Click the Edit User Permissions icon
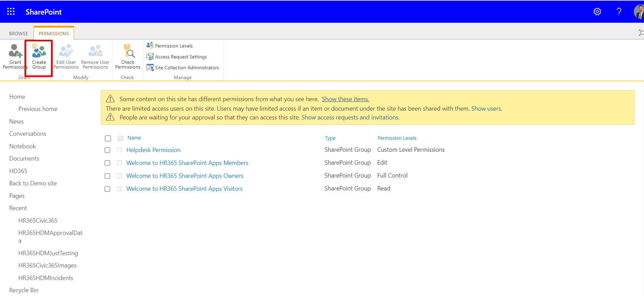This screenshot has width=644, height=296. [66, 51]
